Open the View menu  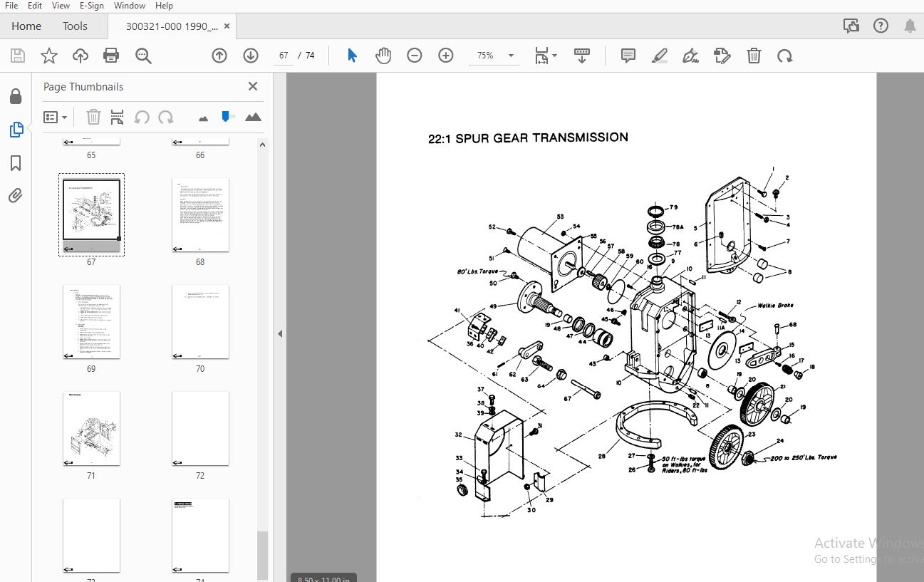[x=61, y=6]
